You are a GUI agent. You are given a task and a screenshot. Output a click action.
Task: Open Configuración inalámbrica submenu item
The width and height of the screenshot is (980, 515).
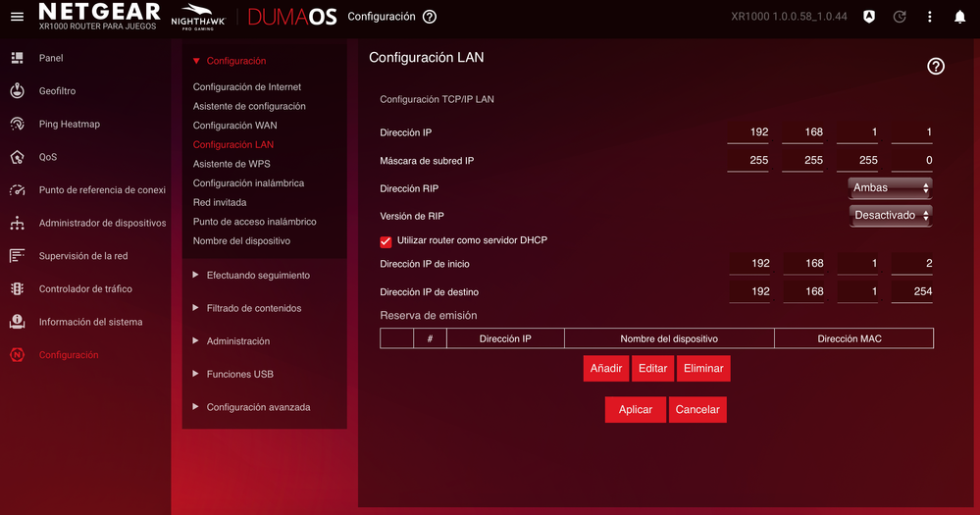click(249, 183)
